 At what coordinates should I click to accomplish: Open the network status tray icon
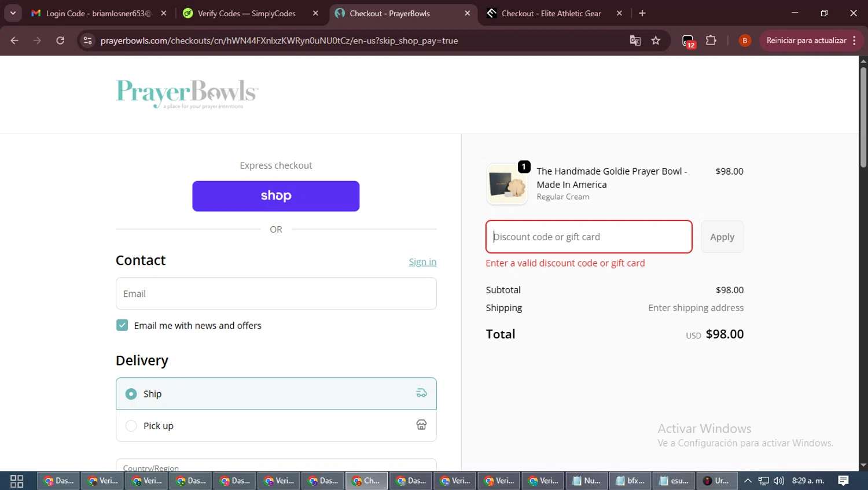(764, 481)
